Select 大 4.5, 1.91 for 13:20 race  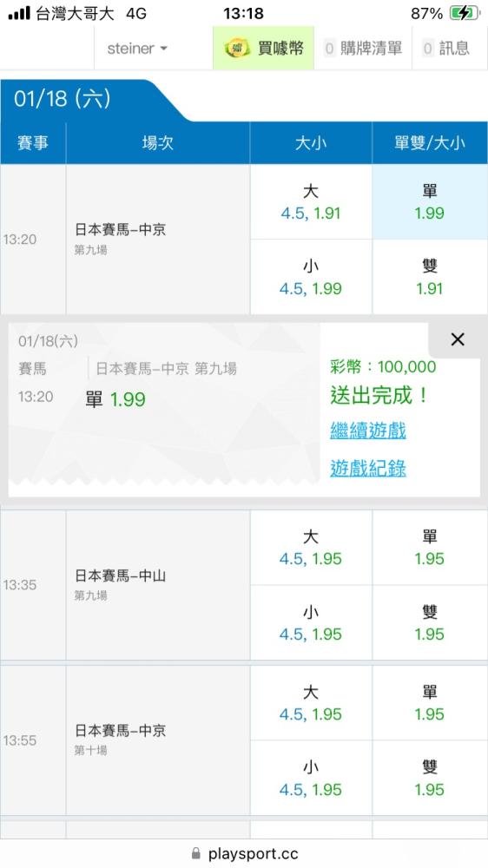311,202
